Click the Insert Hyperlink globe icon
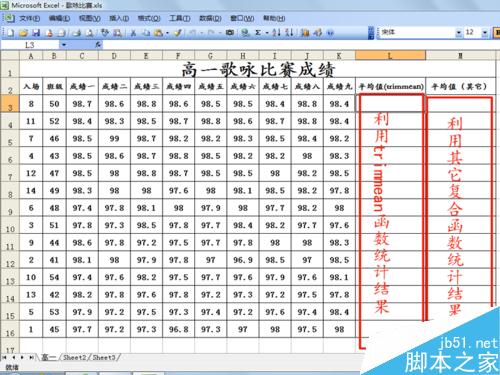The width and height of the screenshot is (500, 375). pos(245,33)
